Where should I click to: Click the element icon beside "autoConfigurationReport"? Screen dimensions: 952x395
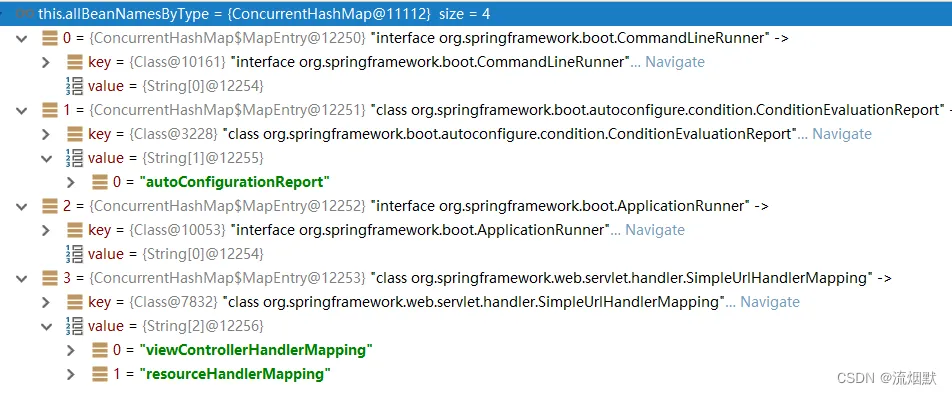100,181
